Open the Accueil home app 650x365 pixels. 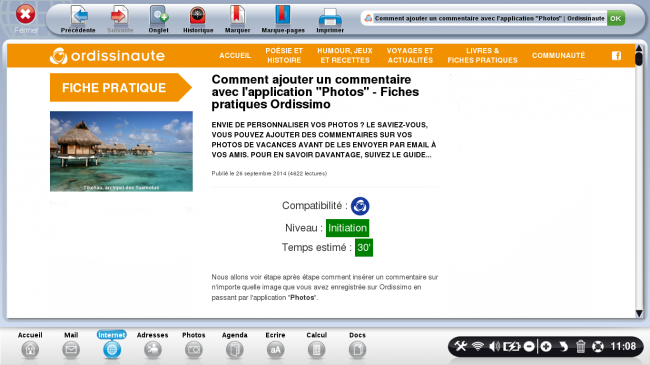[30, 345]
